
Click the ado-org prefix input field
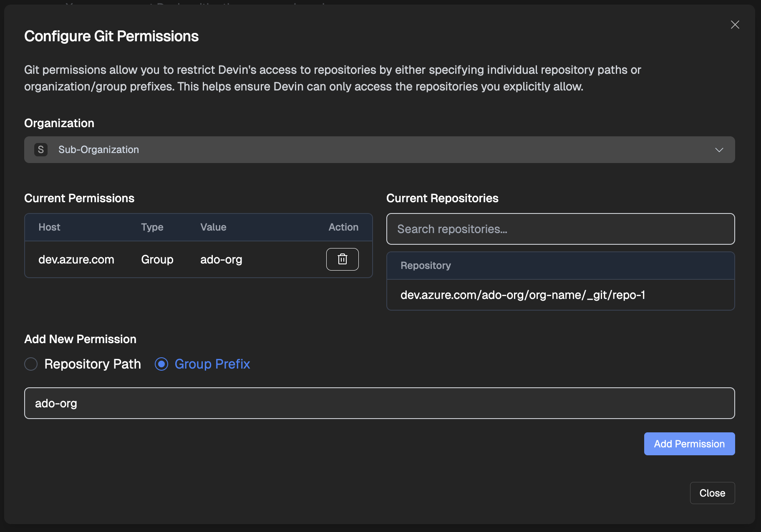click(x=379, y=403)
